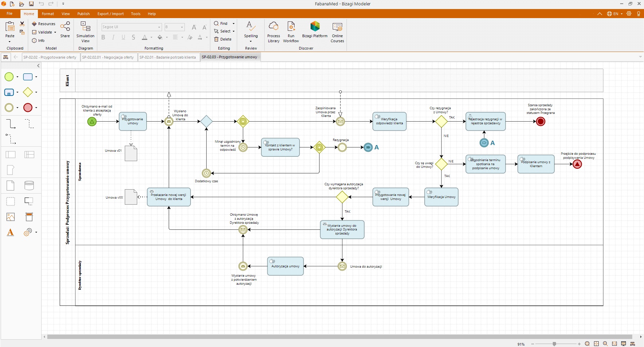644x347 pixels.
Task: Toggle bold formatting
Action: click(103, 38)
